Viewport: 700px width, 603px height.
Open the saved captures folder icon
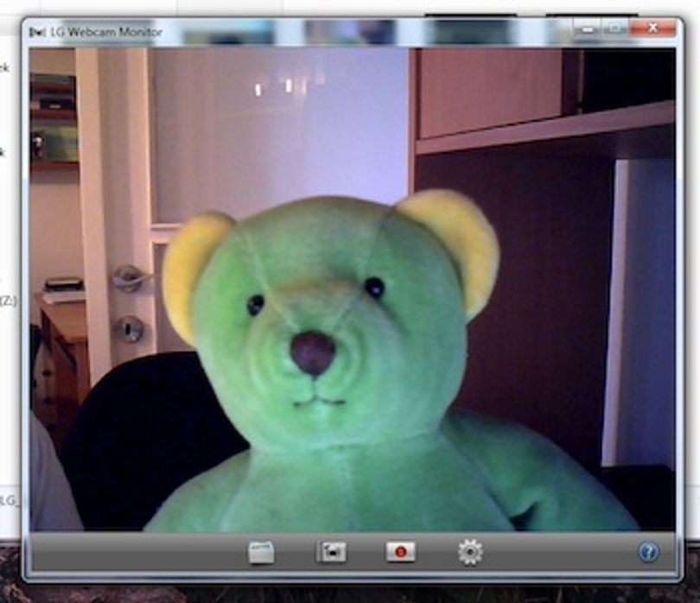point(261,552)
